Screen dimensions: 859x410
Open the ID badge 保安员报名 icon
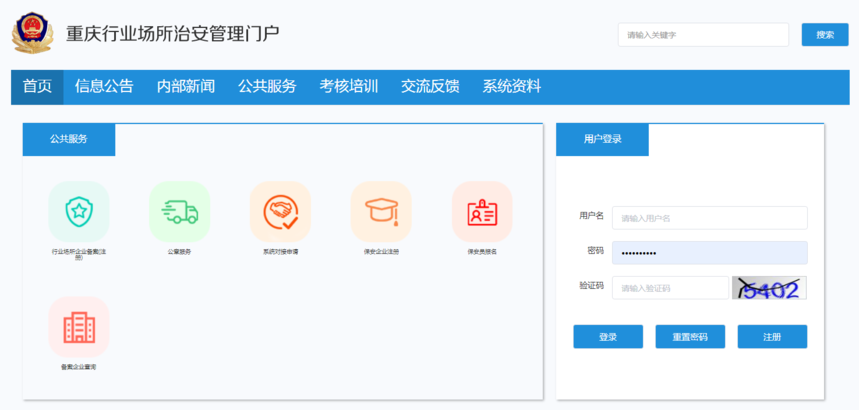pos(482,211)
